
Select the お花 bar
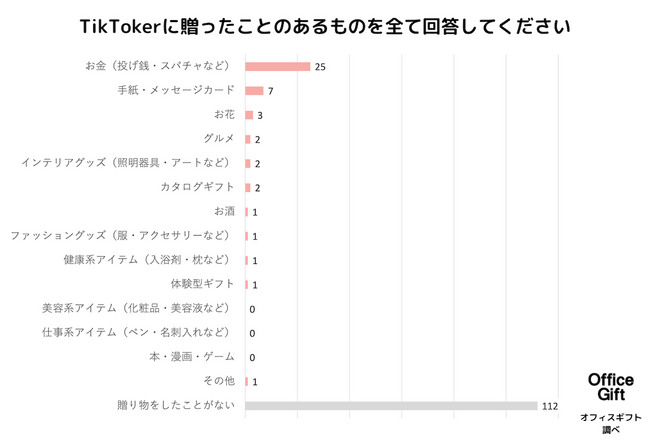[249, 115]
